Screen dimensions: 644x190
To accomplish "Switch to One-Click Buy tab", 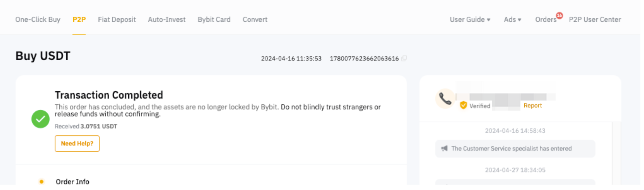I will click(x=38, y=19).
